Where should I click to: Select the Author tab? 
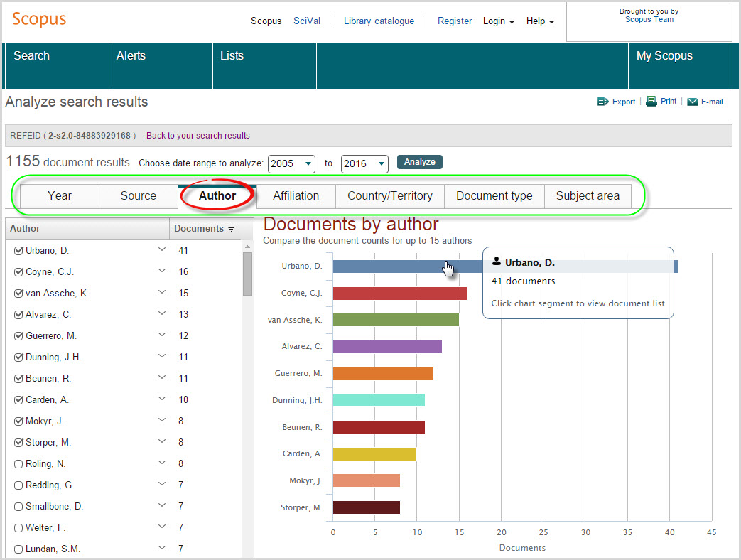pyautogui.click(x=217, y=196)
